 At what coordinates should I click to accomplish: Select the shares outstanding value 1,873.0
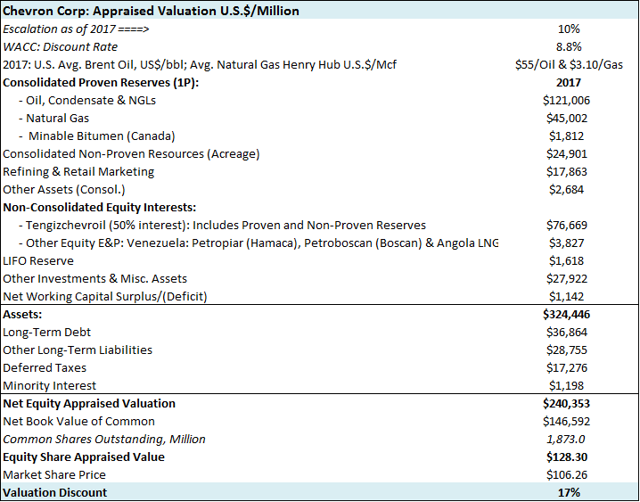566,439
